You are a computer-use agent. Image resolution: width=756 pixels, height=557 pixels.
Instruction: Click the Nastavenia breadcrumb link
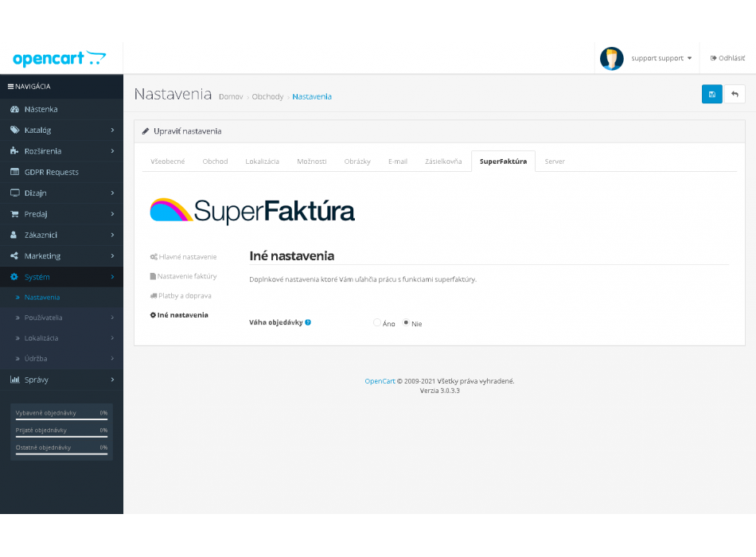pos(312,96)
